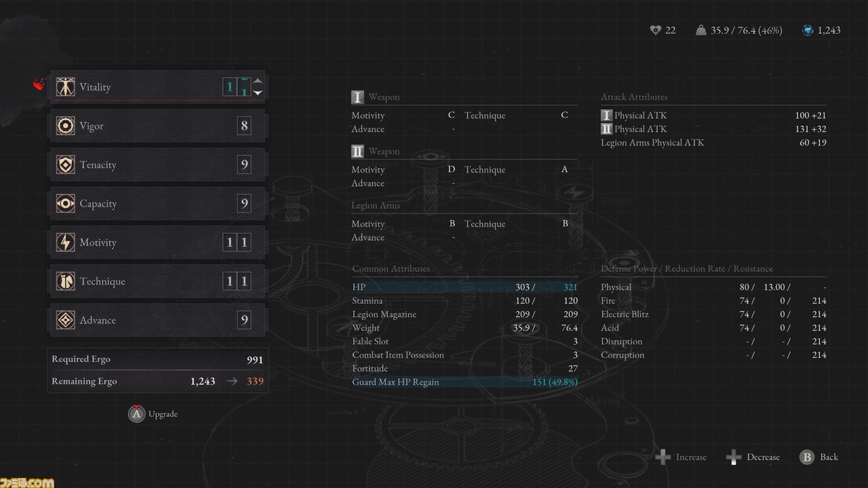The image size is (868, 488).
Task: Click the Electric Blitz resistance label
Action: coord(625,314)
